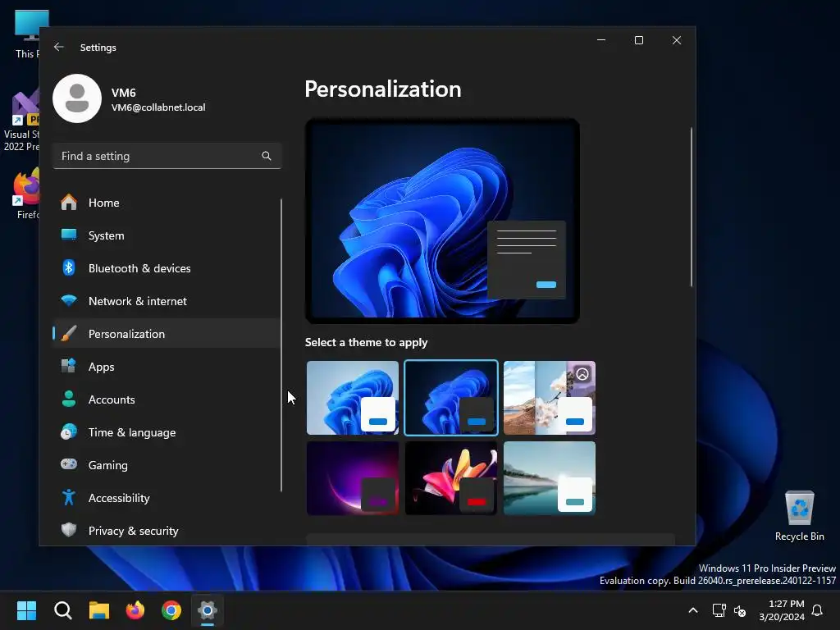Open Gaming settings
The height and width of the screenshot is (630, 840).
166,464
